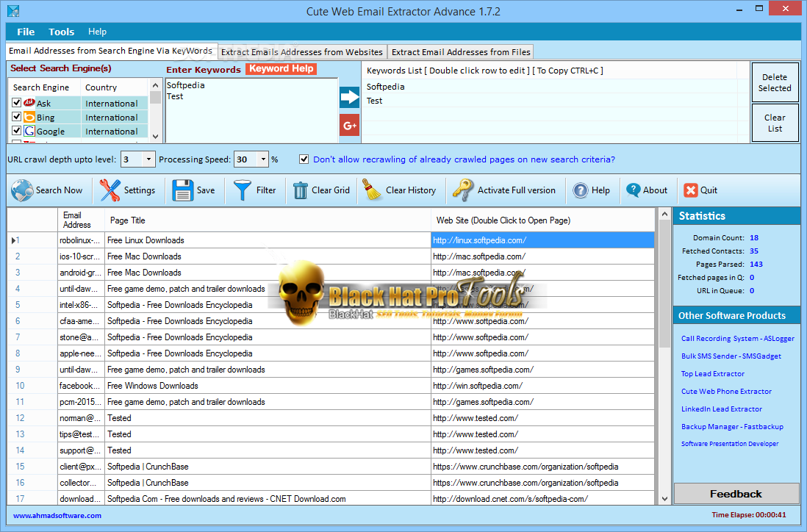The width and height of the screenshot is (807, 532).
Task: Toggle the Bing search engine checkbox
Action: pyautogui.click(x=16, y=117)
